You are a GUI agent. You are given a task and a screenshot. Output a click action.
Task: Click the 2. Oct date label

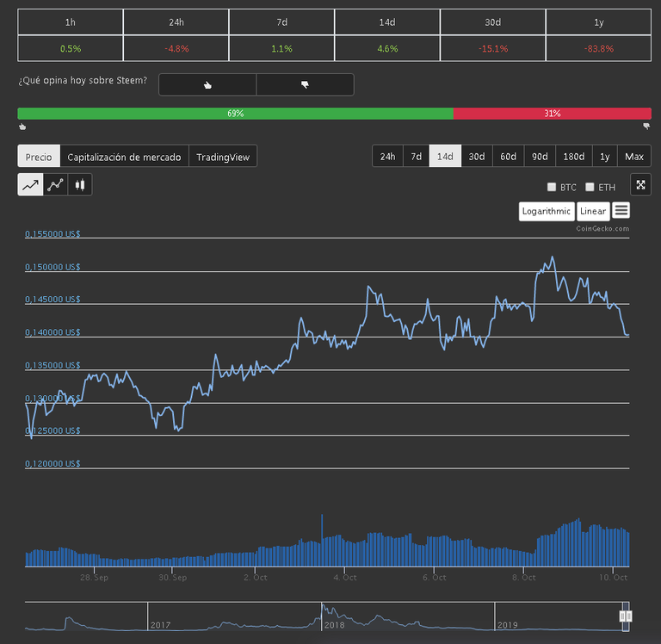pyautogui.click(x=256, y=578)
